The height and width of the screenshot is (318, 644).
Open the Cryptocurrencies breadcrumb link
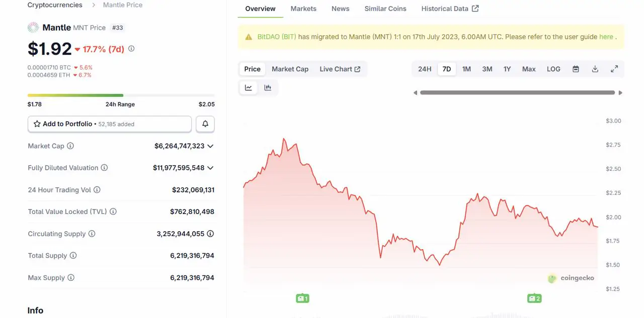55,5
